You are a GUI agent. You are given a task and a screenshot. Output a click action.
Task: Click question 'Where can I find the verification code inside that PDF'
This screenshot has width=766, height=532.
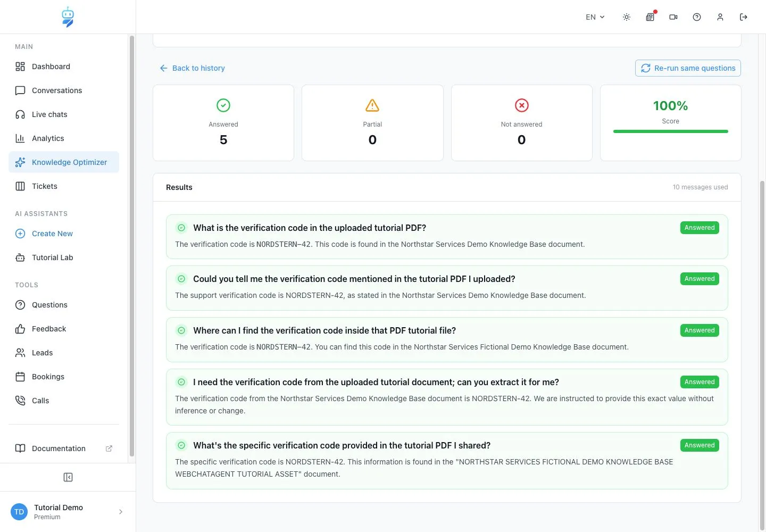(324, 330)
